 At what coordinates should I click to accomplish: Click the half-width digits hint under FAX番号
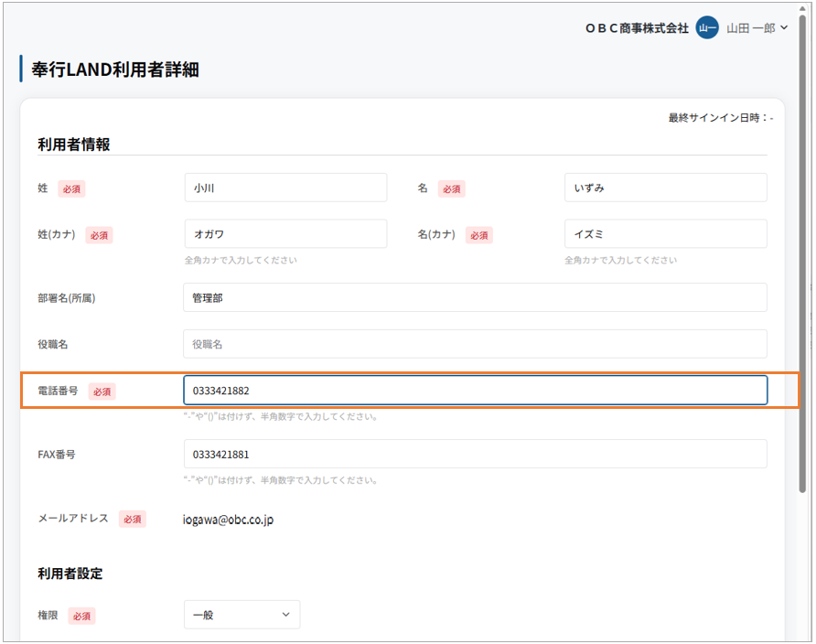(x=281, y=480)
